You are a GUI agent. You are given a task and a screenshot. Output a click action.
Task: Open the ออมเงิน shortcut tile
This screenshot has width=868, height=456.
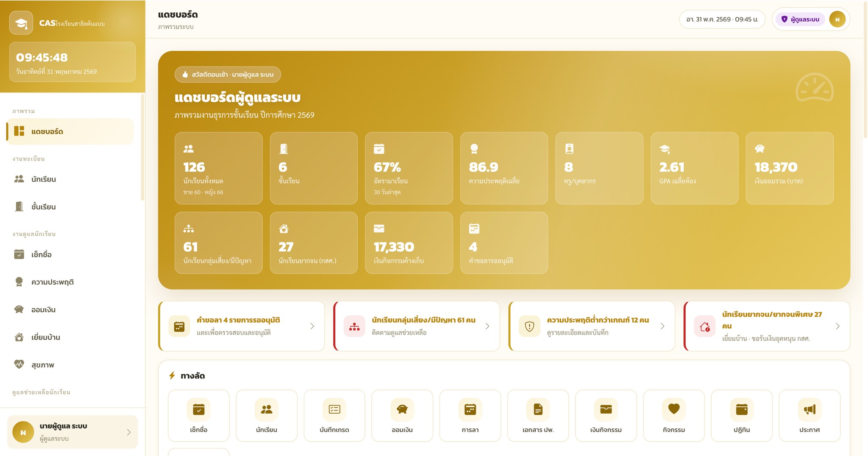[x=402, y=416]
